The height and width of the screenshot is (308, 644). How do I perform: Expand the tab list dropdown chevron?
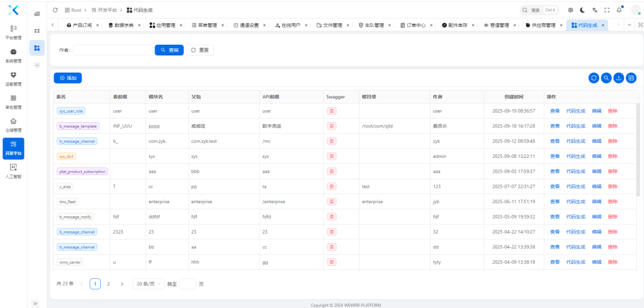pyautogui.click(x=629, y=25)
